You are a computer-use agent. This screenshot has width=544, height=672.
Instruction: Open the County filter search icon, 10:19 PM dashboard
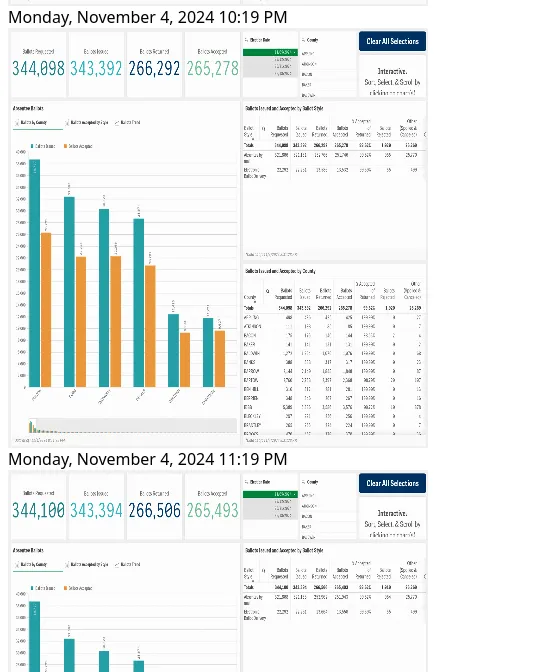pyautogui.click(x=304, y=40)
